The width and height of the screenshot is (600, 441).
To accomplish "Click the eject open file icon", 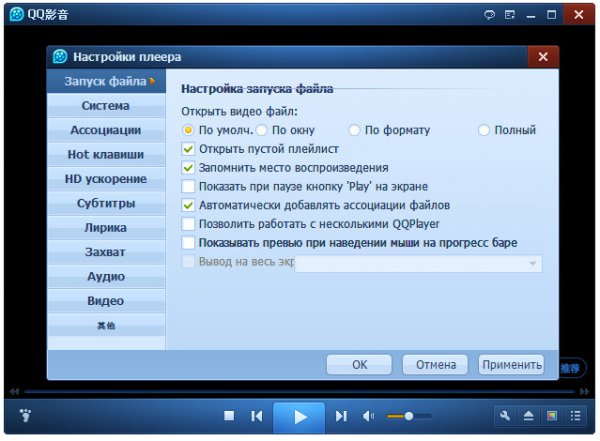I will [x=528, y=416].
